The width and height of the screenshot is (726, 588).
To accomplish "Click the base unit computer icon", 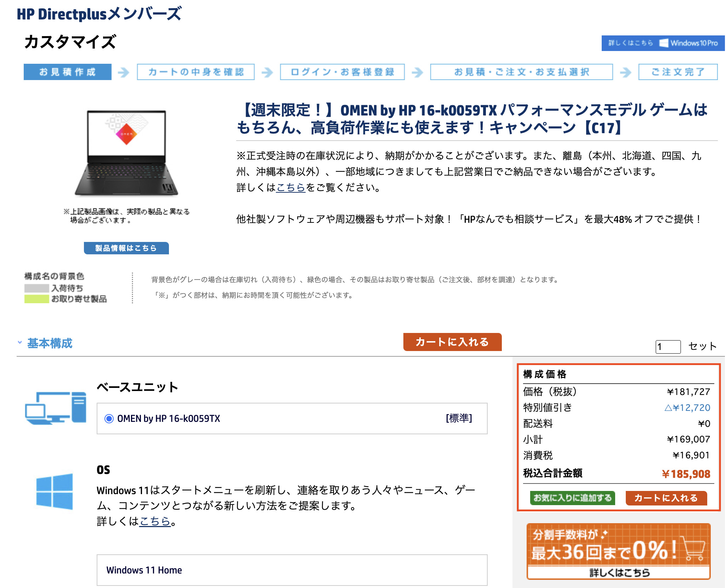I will coord(56,408).
